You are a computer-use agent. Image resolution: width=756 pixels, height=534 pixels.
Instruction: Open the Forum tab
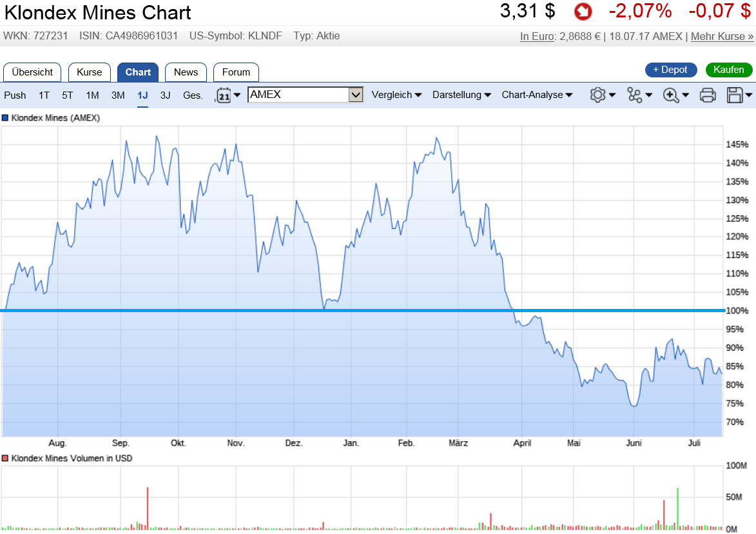click(x=236, y=72)
